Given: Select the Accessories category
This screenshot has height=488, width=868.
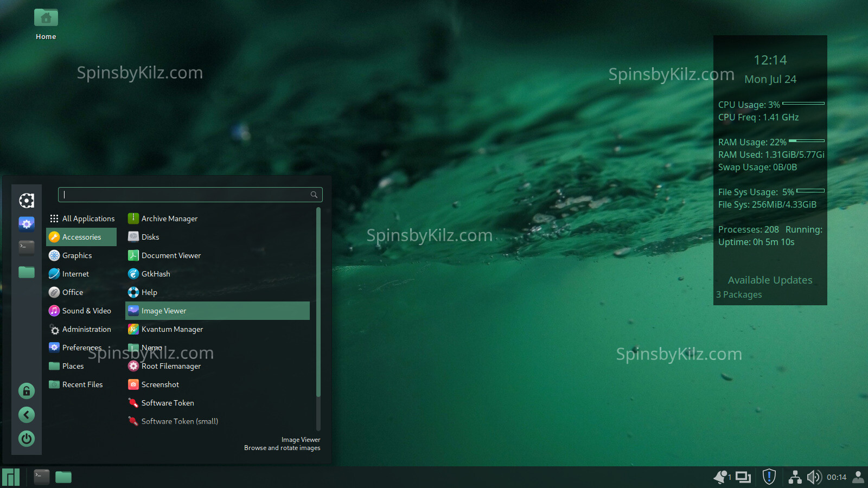Looking at the screenshot, I should coord(81,237).
